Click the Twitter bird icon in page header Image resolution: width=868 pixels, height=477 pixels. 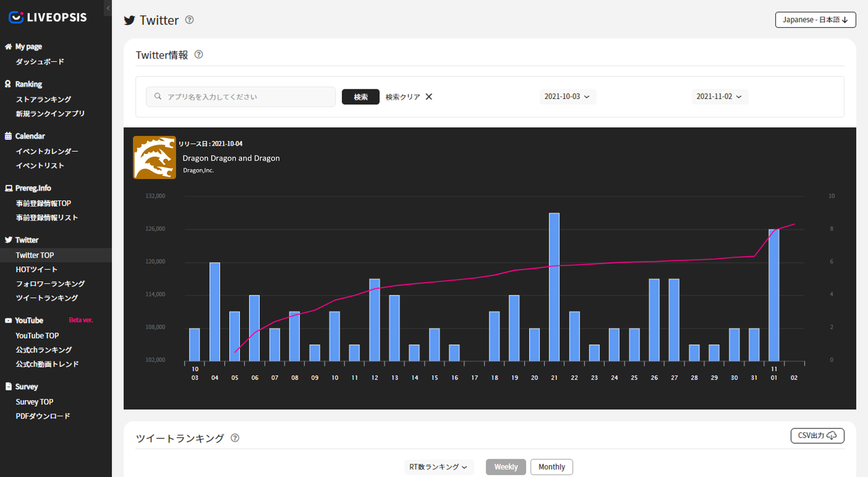tap(129, 20)
